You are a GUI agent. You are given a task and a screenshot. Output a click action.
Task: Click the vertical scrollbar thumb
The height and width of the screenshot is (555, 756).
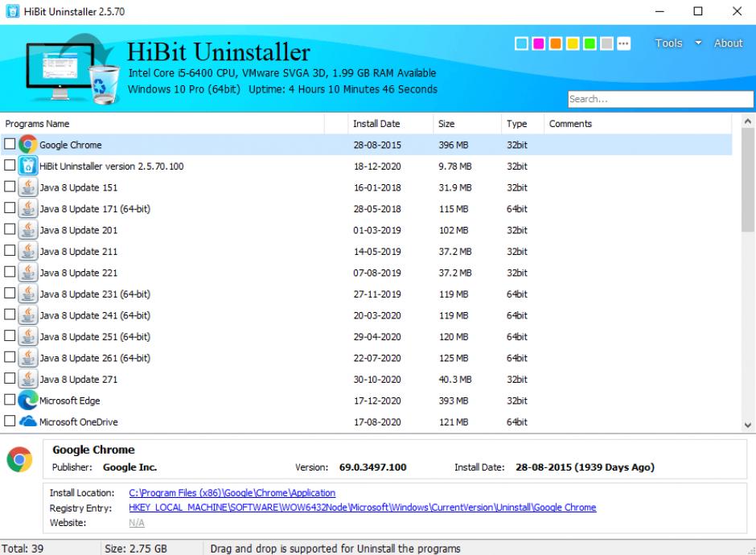click(747, 180)
